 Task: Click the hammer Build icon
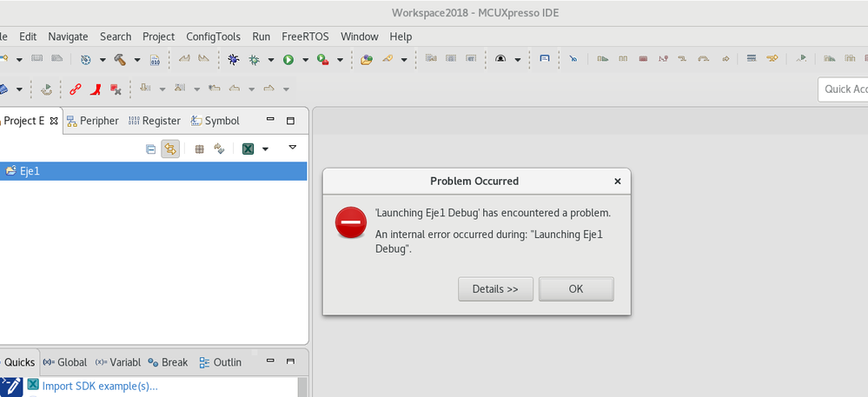point(120,59)
